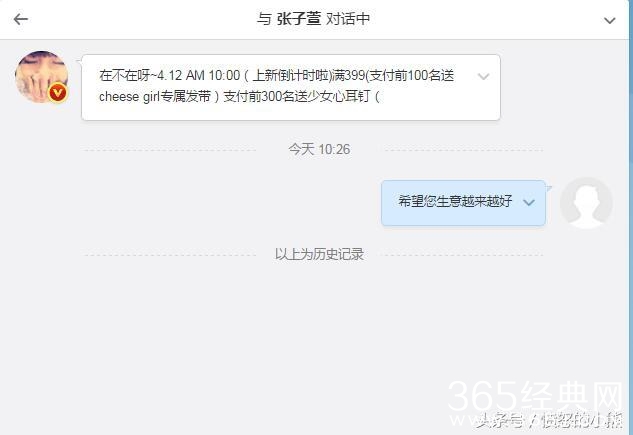The height and width of the screenshot is (435, 633).
Task: Open options chevron on the received message
Action: point(483,76)
